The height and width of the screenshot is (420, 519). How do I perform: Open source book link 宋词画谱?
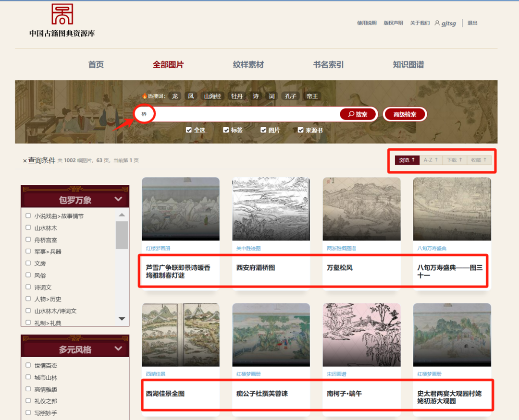[336, 374]
